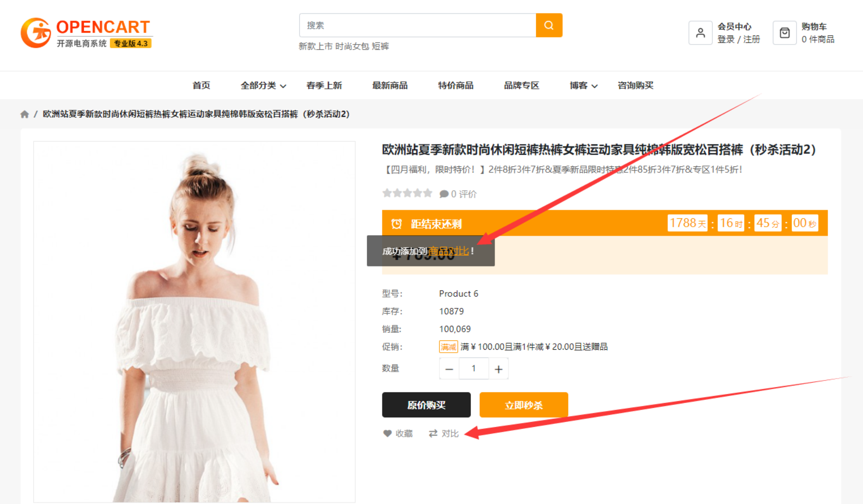The height and width of the screenshot is (504, 863).
Task: Click the 购物车 label
Action: pos(814,27)
